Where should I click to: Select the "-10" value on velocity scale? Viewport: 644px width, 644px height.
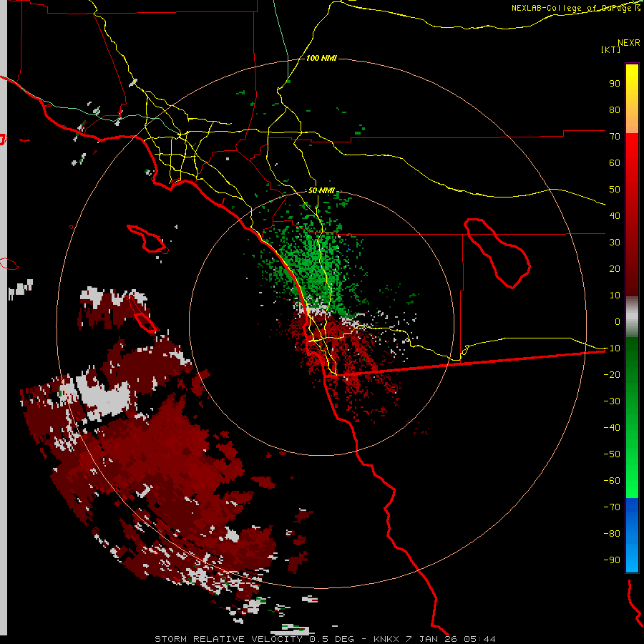(612, 348)
